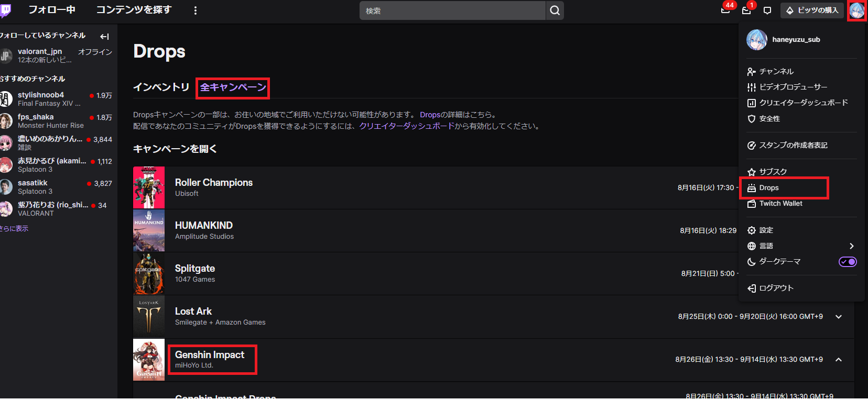Viewport: 868px width, 400px height.
Task: Click the Genshin Impact game thumbnail
Action: pyautogui.click(x=149, y=360)
